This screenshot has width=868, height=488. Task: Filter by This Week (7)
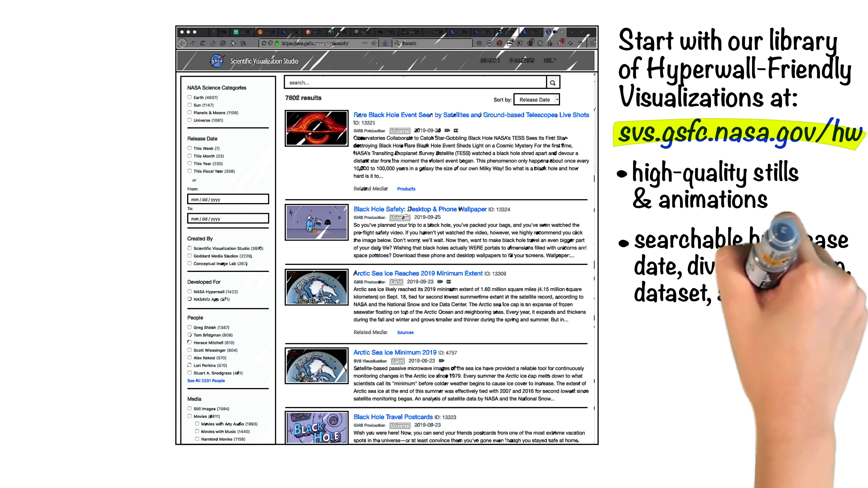point(189,148)
